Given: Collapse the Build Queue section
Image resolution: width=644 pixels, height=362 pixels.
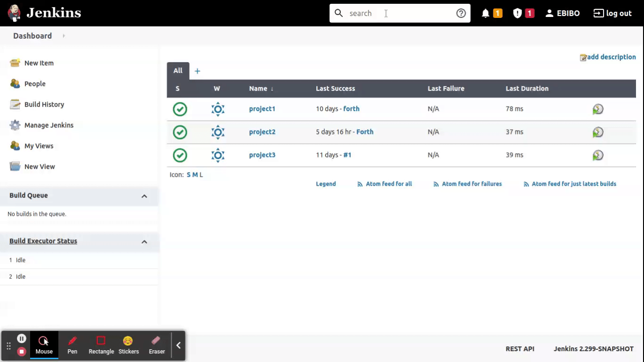Looking at the screenshot, I should coord(145,196).
